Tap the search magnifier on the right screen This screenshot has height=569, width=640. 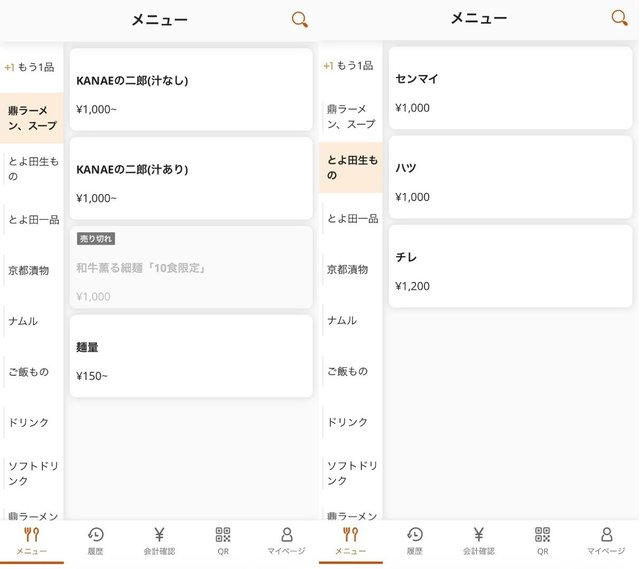click(x=619, y=18)
